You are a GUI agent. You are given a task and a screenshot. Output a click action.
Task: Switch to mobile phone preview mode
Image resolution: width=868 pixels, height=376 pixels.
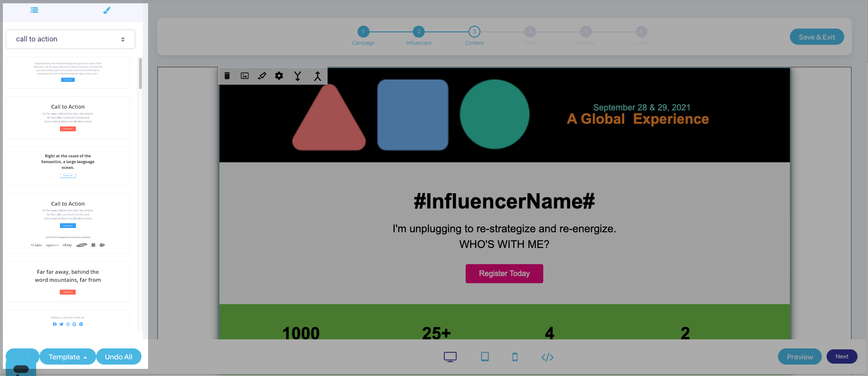point(515,357)
